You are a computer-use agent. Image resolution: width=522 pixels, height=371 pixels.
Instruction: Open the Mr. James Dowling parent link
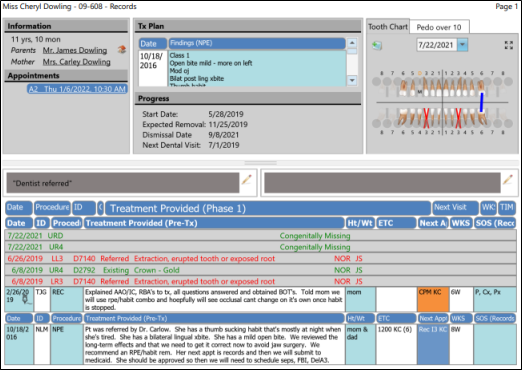click(x=75, y=50)
